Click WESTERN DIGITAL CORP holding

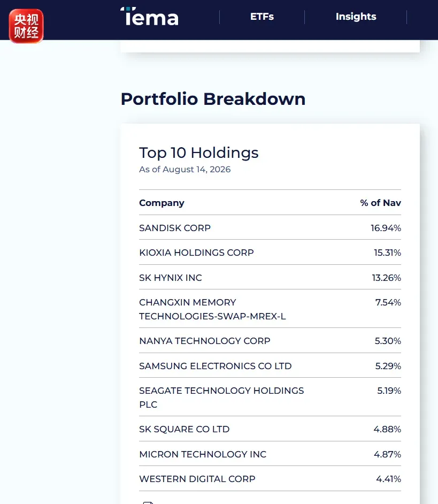point(197,479)
